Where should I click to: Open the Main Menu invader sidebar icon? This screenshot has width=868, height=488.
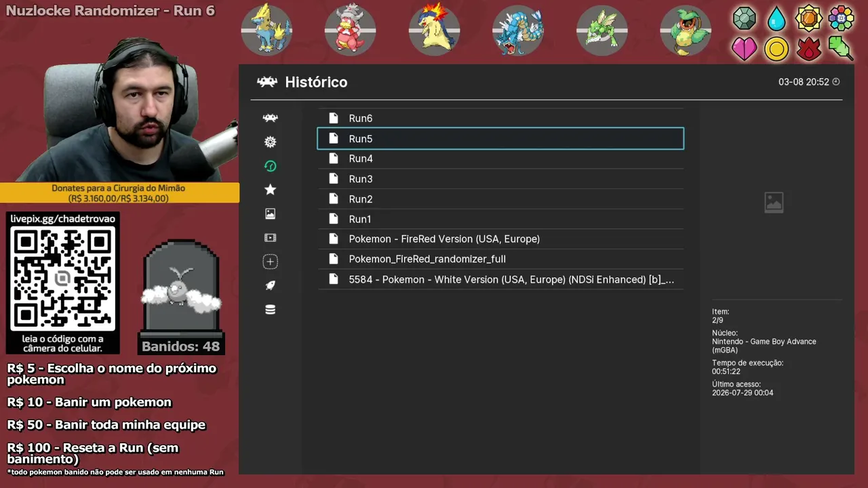click(270, 118)
